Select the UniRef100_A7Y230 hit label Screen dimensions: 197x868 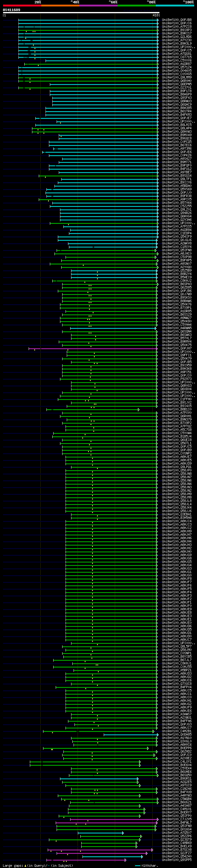click(177, 40)
